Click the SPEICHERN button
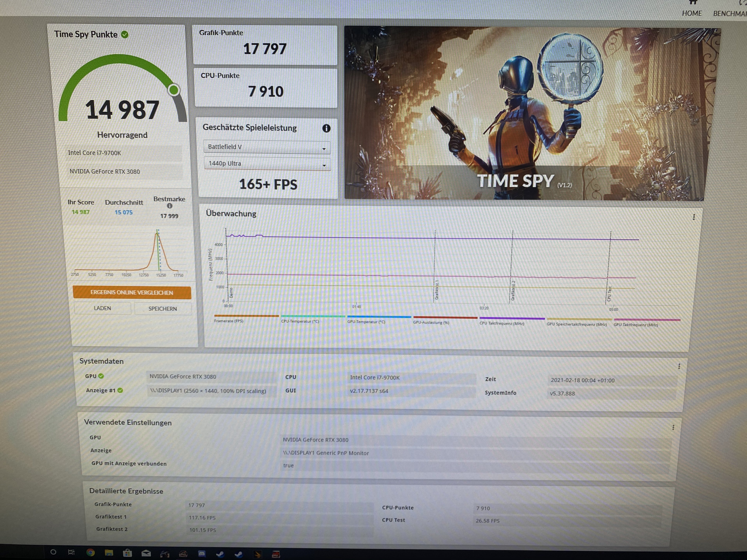This screenshot has width=747, height=560. [x=162, y=309]
